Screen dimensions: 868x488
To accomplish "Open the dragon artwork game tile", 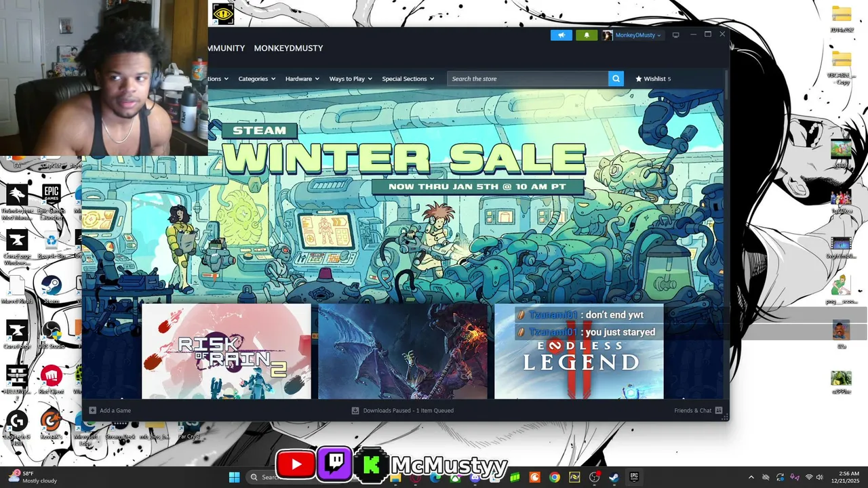I will tap(403, 351).
